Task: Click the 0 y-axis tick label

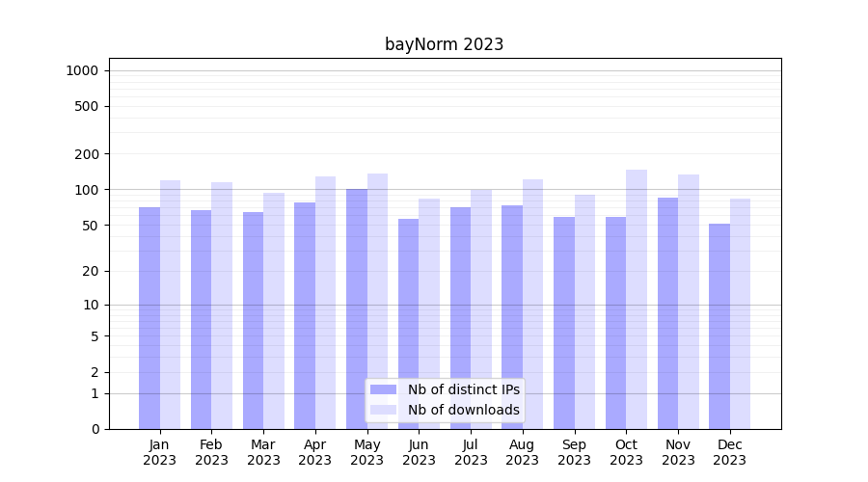Action: [x=95, y=429]
